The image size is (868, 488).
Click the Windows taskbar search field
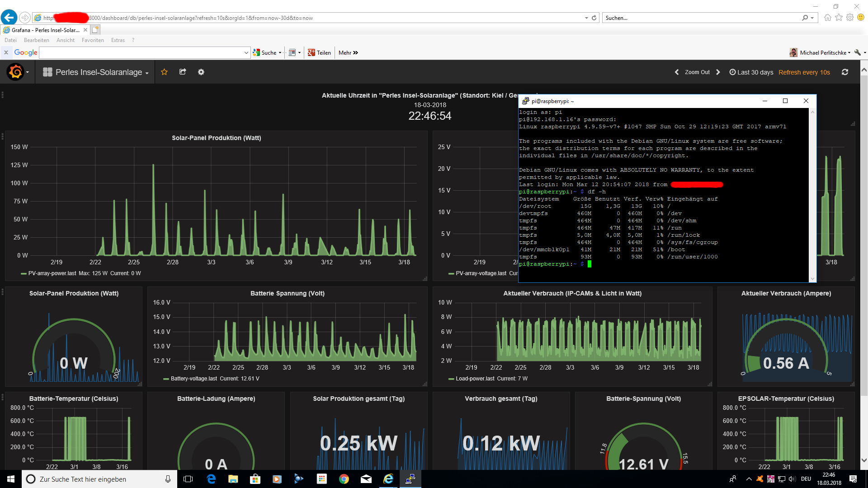(90, 479)
